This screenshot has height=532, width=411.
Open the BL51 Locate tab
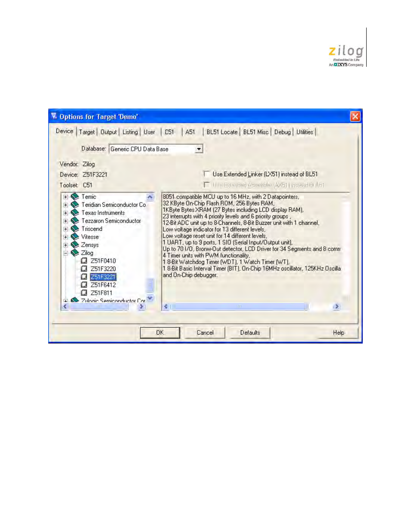click(x=222, y=132)
